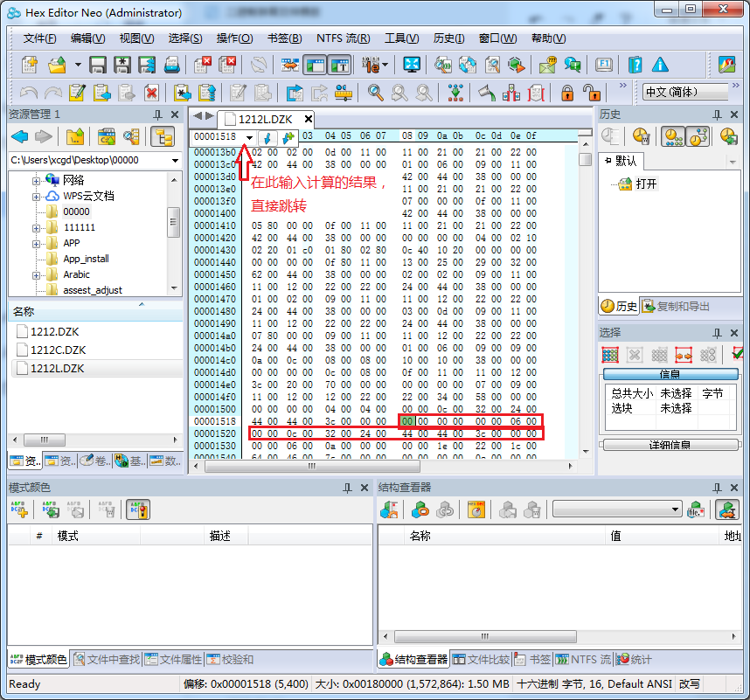This screenshot has width=750, height=700.
Task: Click the go-to-offset arrow beside address box
Action: coord(267,138)
